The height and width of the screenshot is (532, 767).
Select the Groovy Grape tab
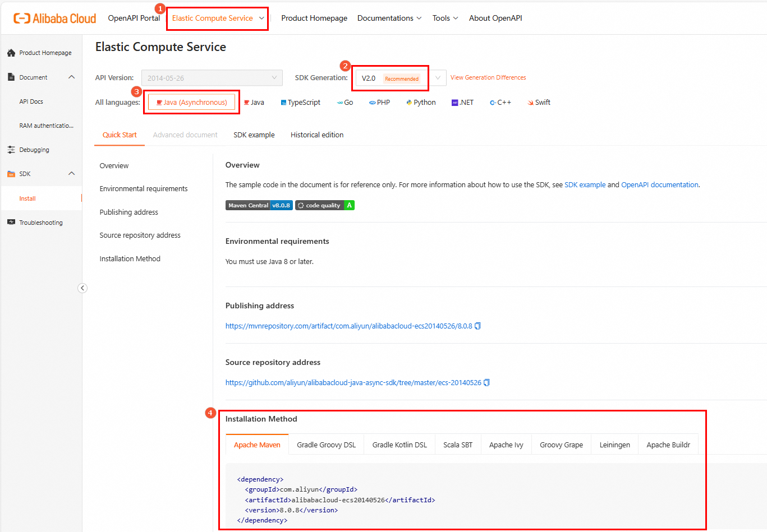point(561,445)
